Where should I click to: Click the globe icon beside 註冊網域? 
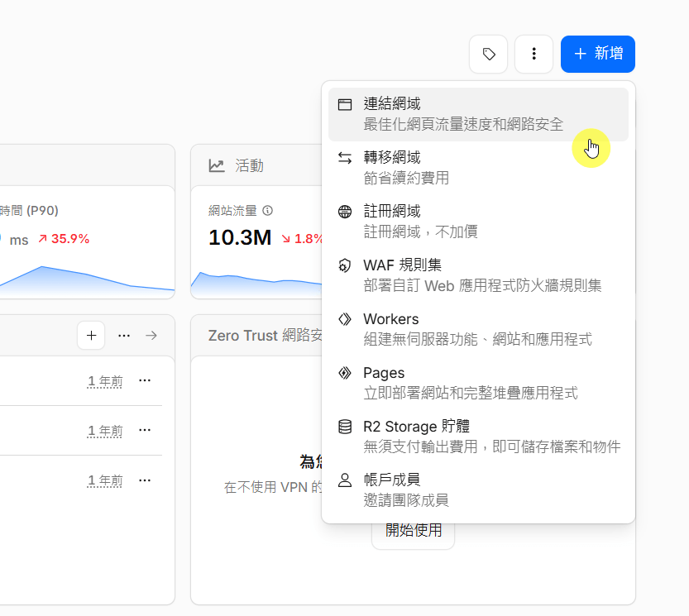345,212
